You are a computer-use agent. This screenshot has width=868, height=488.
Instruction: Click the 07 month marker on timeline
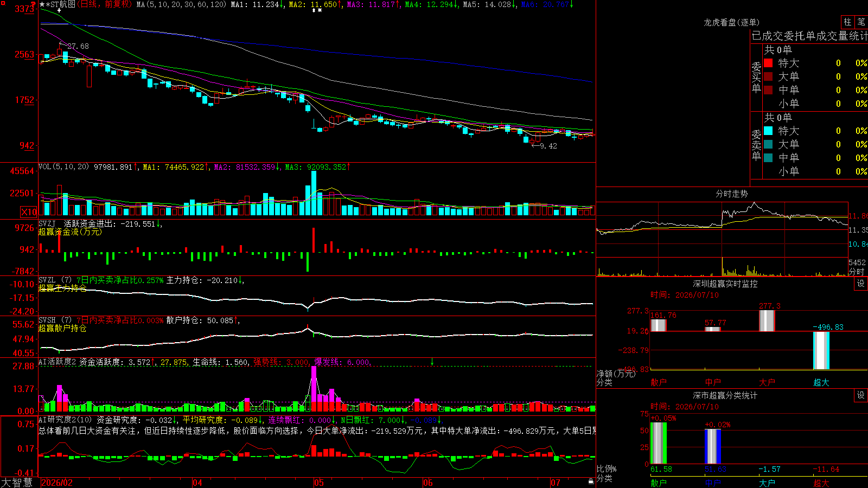pyautogui.click(x=556, y=483)
